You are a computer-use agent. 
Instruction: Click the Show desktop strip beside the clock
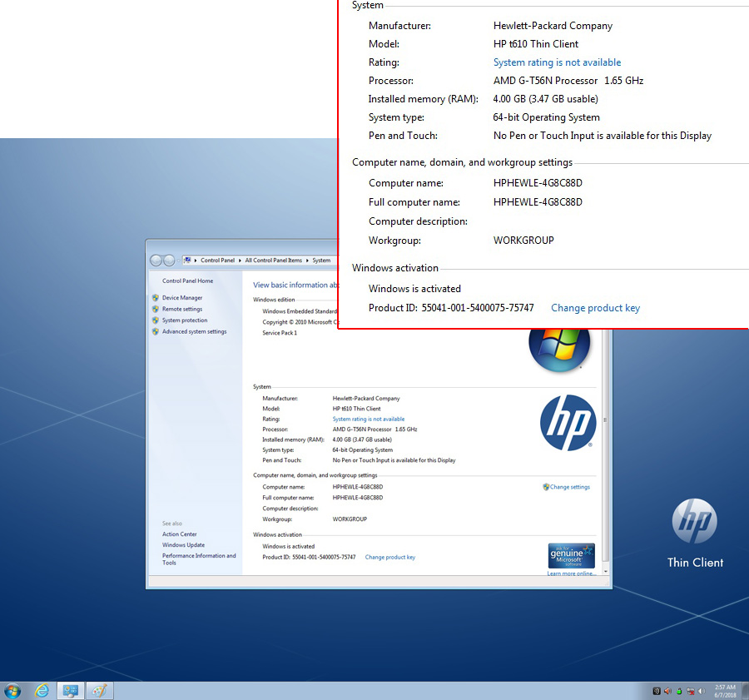click(745, 691)
